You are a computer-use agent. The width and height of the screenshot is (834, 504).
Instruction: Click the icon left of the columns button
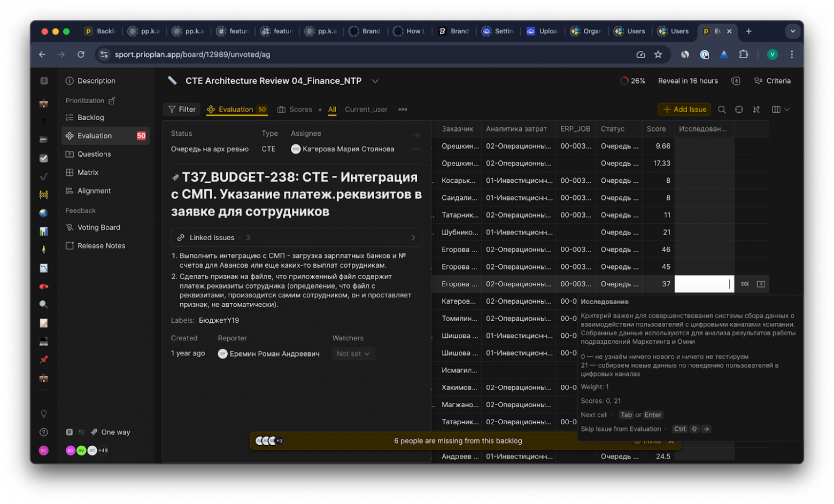pyautogui.click(x=756, y=109)
